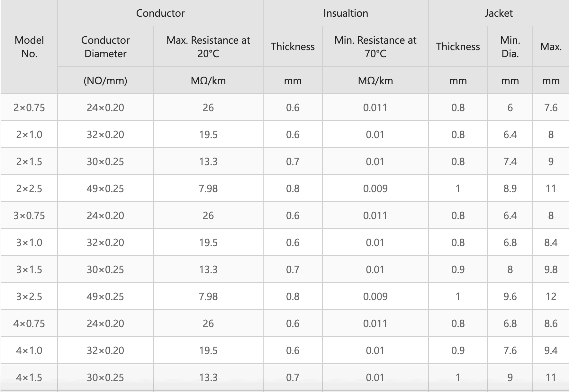Select the 4×1.0 model cell
Screen dimensions: 569x392
click(29, 351)
